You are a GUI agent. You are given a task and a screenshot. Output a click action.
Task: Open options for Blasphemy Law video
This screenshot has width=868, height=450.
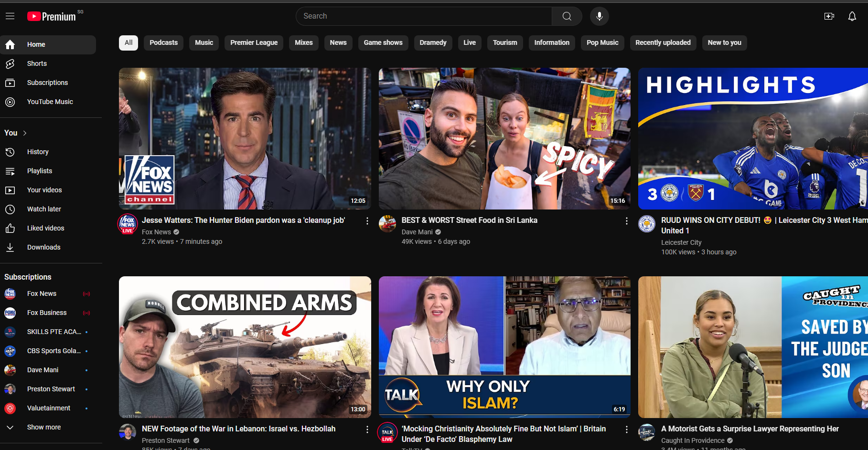627,429
